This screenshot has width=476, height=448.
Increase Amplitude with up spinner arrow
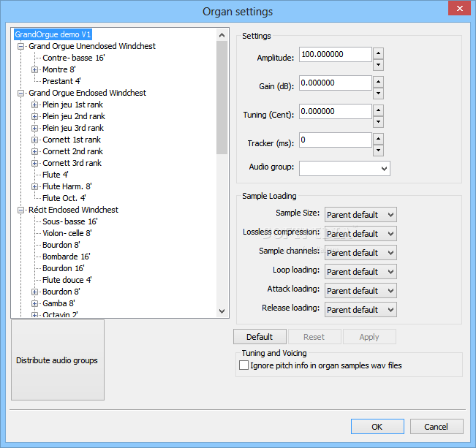(378, 53)
